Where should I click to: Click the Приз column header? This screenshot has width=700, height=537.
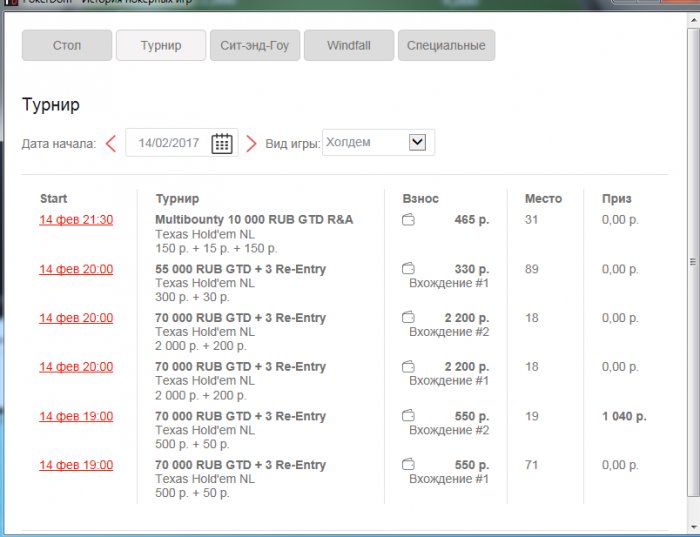617,199
